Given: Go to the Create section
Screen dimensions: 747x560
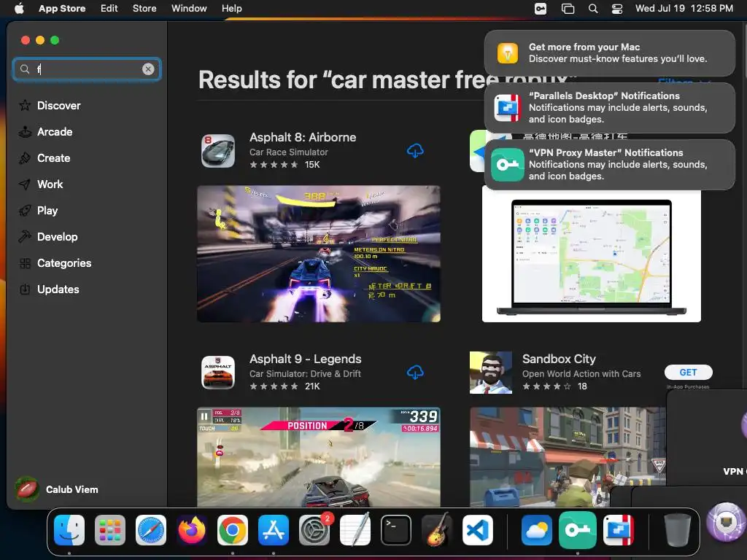Looking at the screenshot, I should (44, 158).
